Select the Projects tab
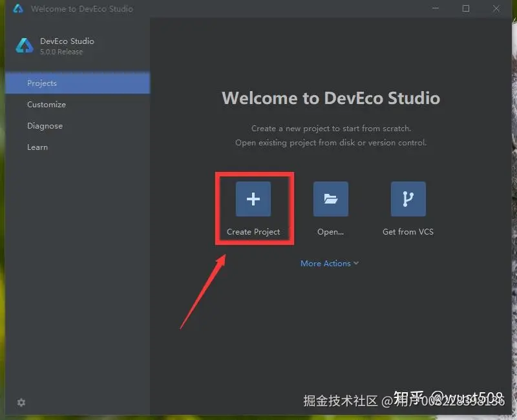The width and height of the screenshot is (517, 420). (78, 83)
